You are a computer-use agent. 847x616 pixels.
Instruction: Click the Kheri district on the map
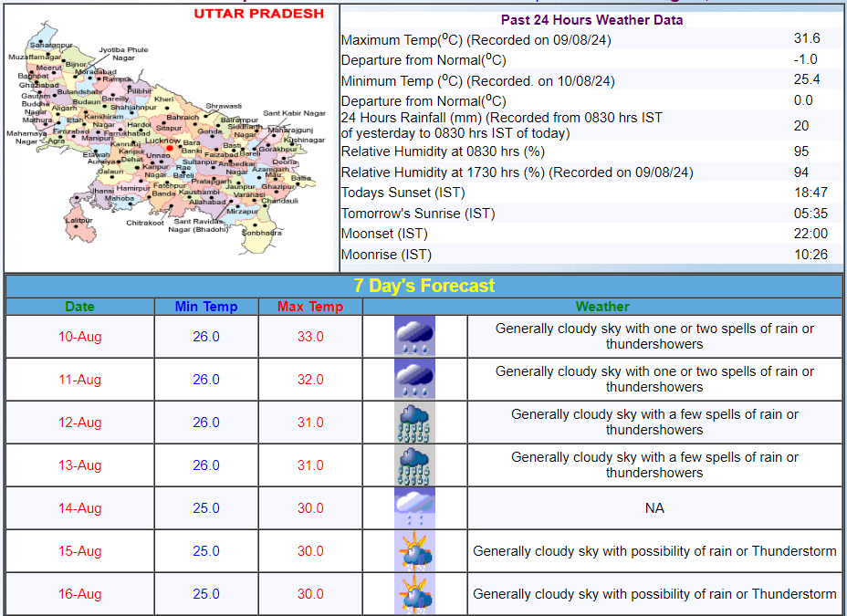click(x=164, y=99)
